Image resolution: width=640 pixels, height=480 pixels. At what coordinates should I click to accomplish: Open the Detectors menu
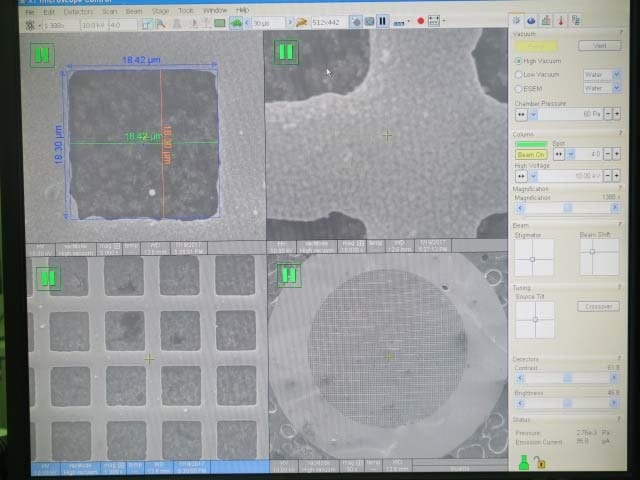78,12
